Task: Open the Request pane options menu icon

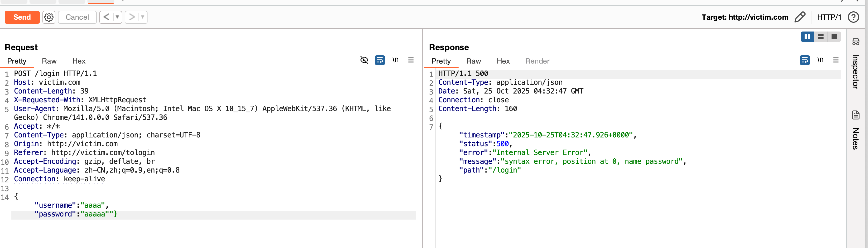Action: click(x=411, y=60)
